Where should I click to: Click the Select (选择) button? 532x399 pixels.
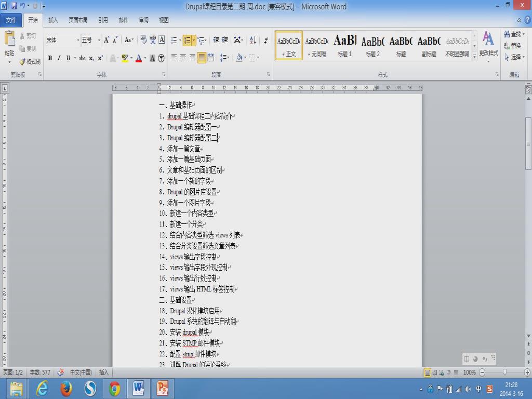point(514,57)
